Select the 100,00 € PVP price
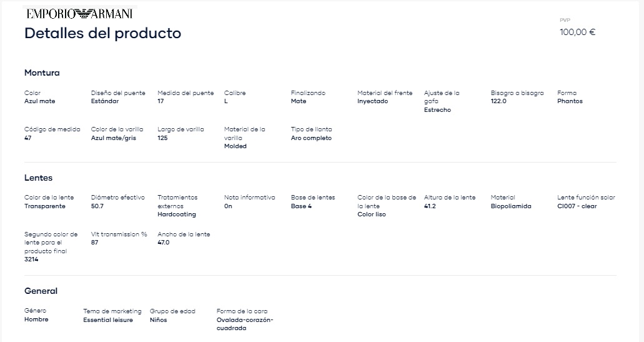Viewport: 644px width, 342px height. (x=577, y=32)
